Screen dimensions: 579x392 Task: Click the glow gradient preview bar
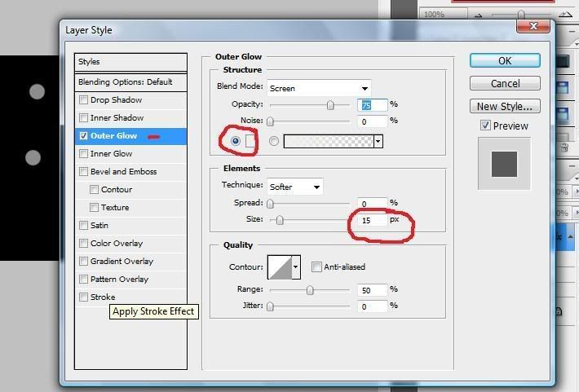[x=329, y=141]
